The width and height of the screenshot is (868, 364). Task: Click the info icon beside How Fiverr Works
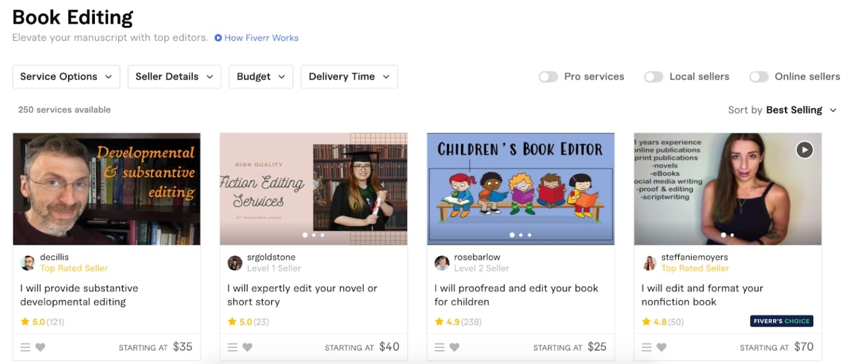click(218, 38)
